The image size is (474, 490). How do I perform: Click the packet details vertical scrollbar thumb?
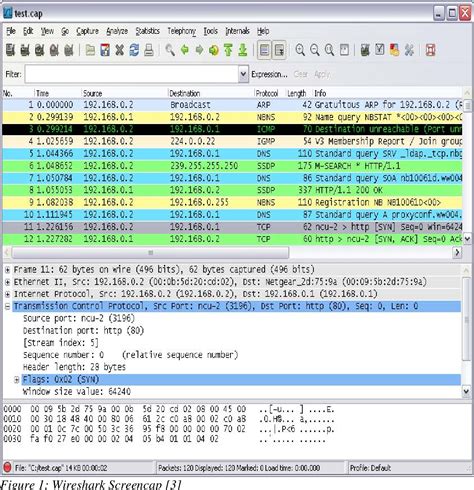click(x=466, y=318)
